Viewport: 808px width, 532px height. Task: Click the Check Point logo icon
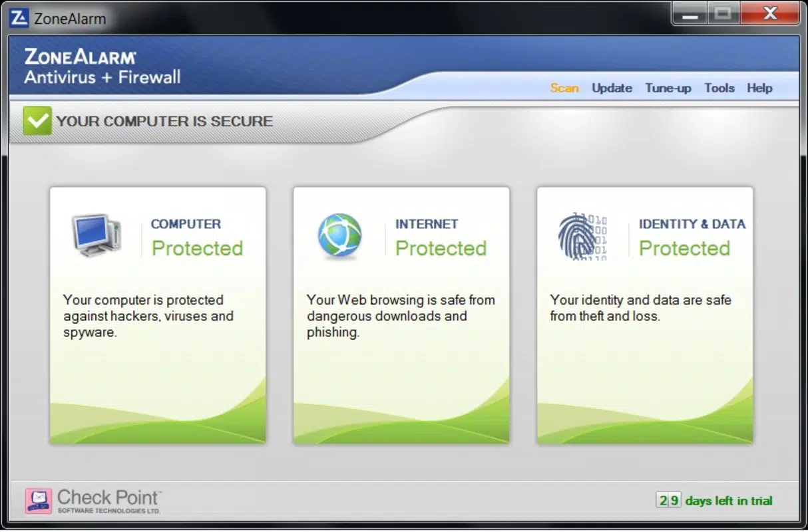coord(39,501)
